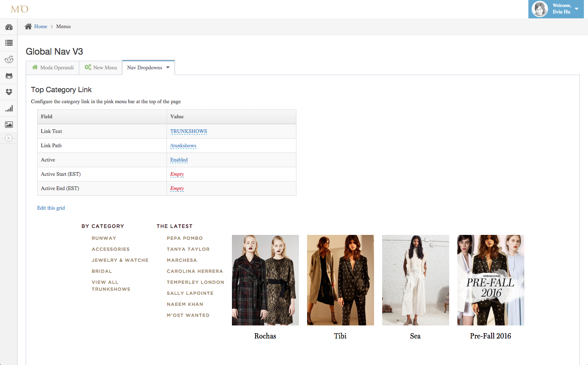Open the signal bars chart icon in sidebar
Viewport: 588px width, 365px height.
coord(9,108)
